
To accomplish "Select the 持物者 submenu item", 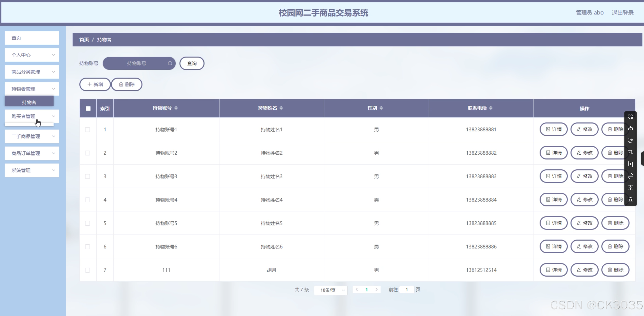I will click(29, 102).
